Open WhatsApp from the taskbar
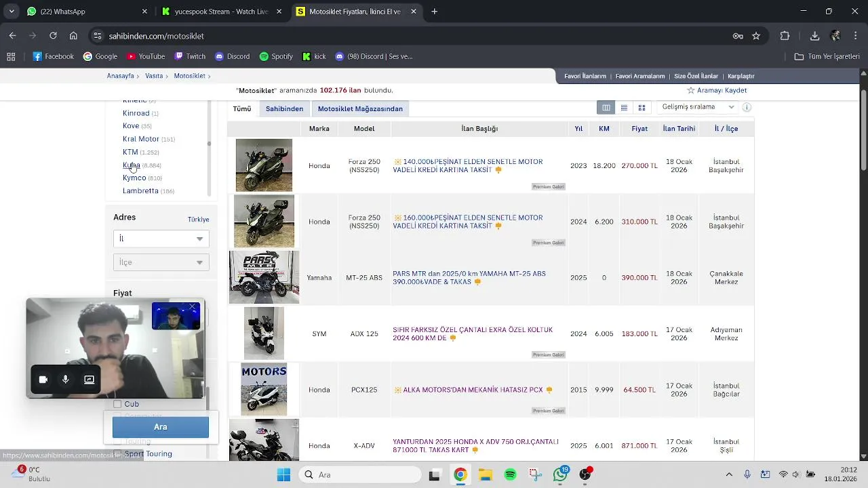Screen dimensions: 868x488 [560, 474]
